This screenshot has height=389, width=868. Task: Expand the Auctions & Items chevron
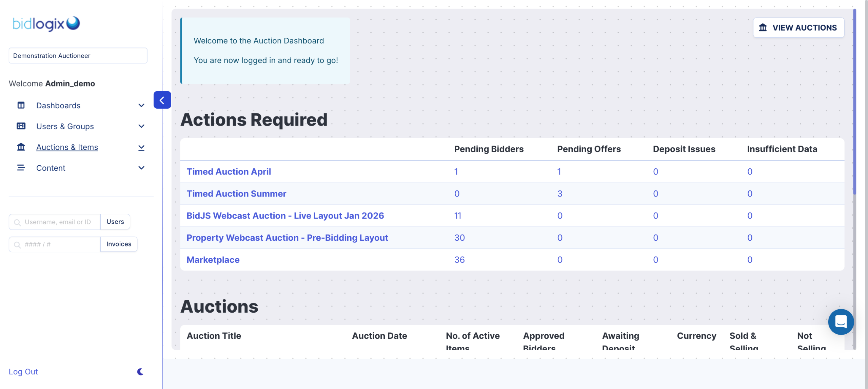coord(141,147)
